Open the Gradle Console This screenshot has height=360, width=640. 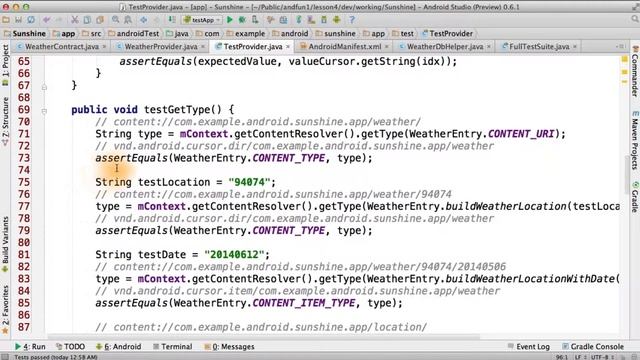(x=593, y=347)
